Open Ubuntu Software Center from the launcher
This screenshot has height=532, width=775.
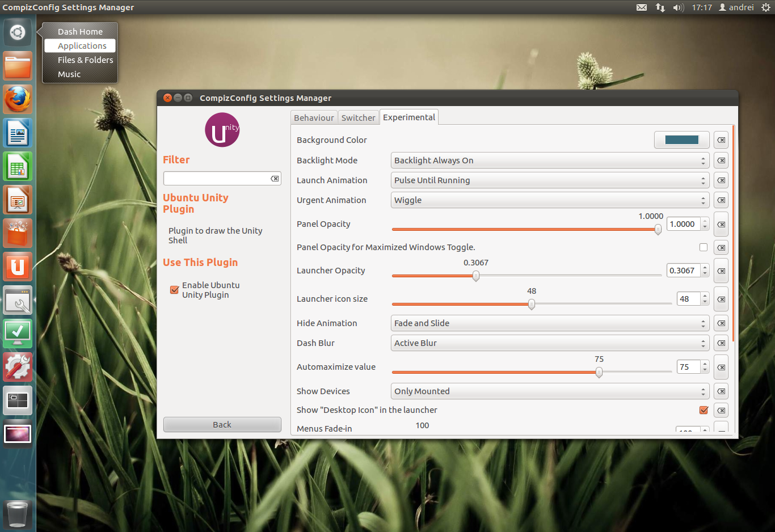(18, 233)
